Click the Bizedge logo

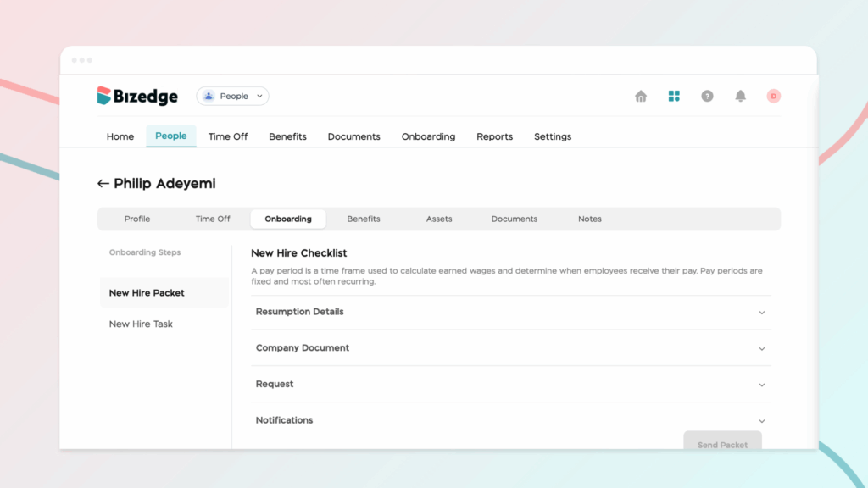click(137, 97)
